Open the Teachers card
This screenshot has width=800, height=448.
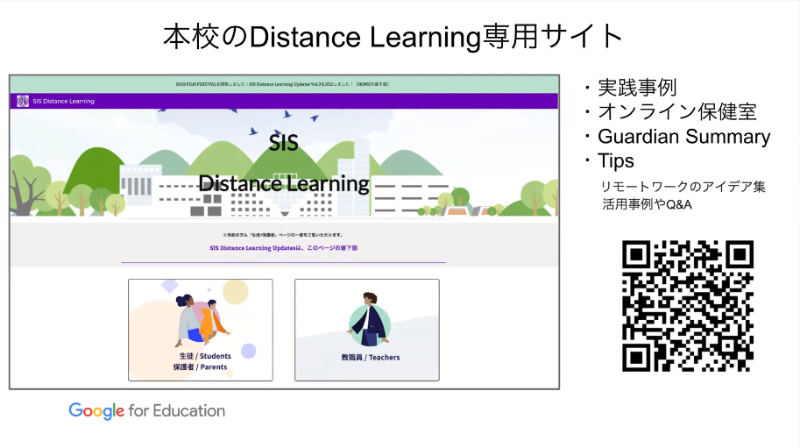point(367,330)
